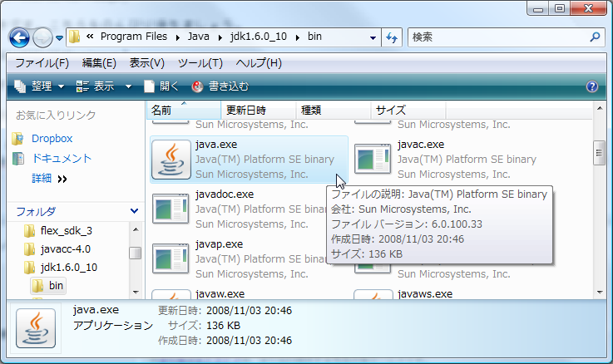
Task: Select the javac.exe application icon
Action: tap(373, 159)
